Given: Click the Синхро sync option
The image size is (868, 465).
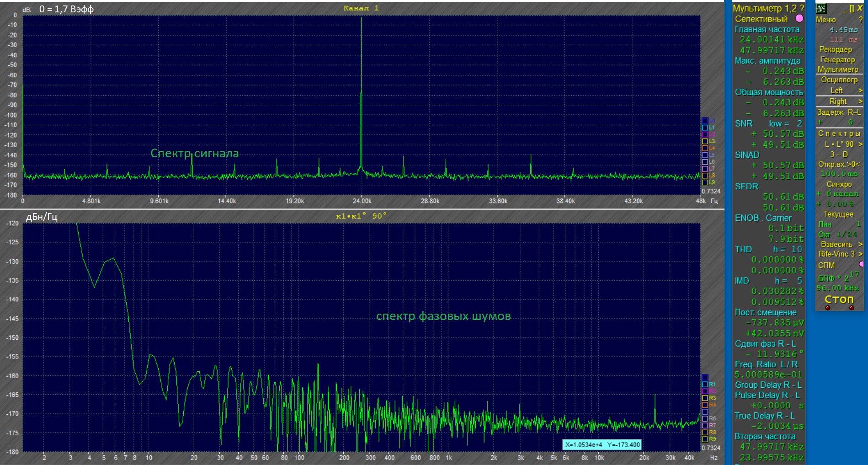Looking at the screenshot, I should [839, 184].
